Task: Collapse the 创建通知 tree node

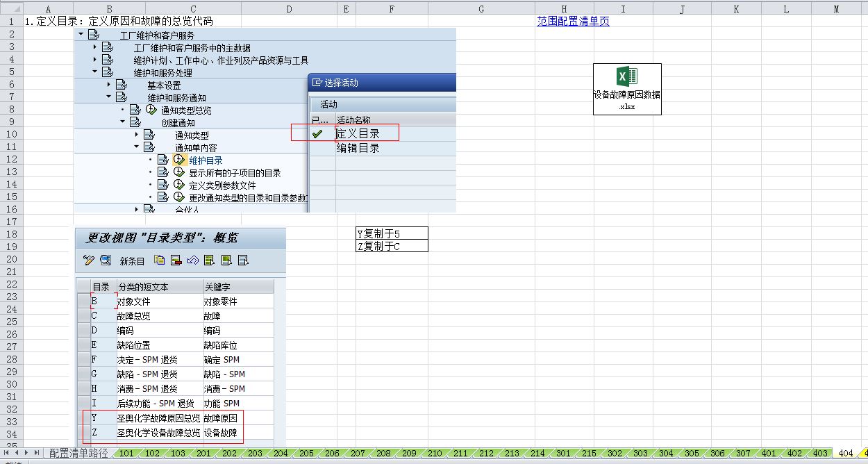Action: tap(123, 122)
